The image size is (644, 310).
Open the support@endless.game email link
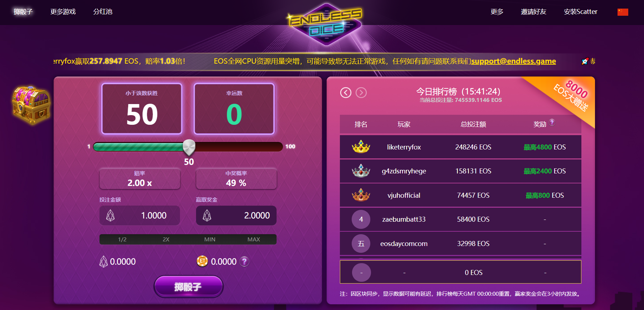tap(513, 61)
